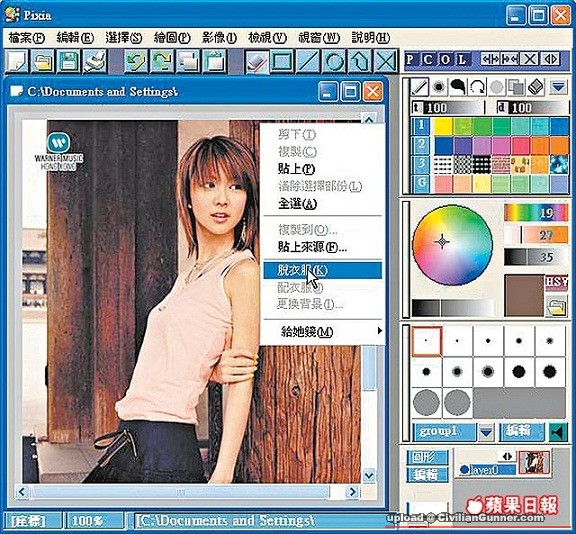Toggle the O panel button

tap(445, 59)
